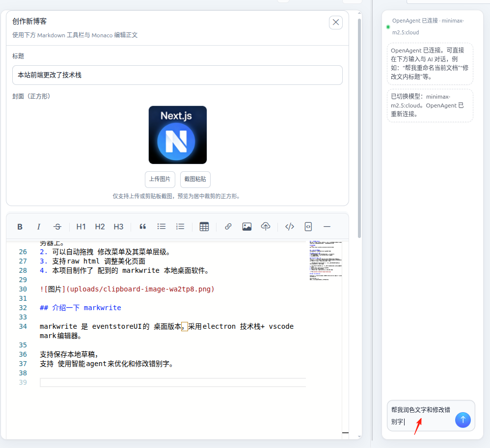Focus the 标题 input field

click(x=177, y=75)
